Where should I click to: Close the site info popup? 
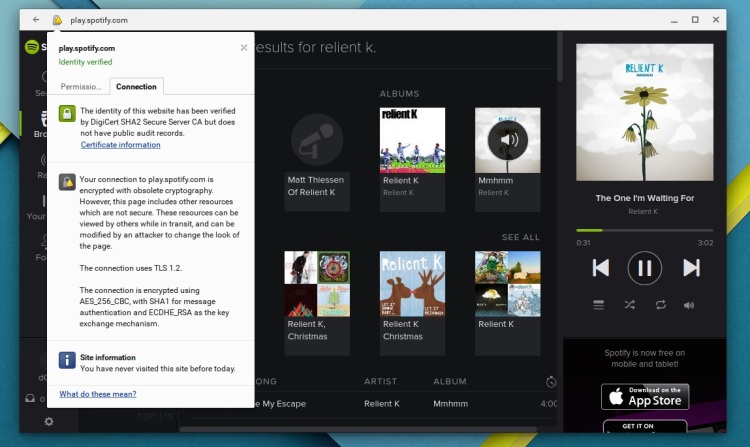244,47
